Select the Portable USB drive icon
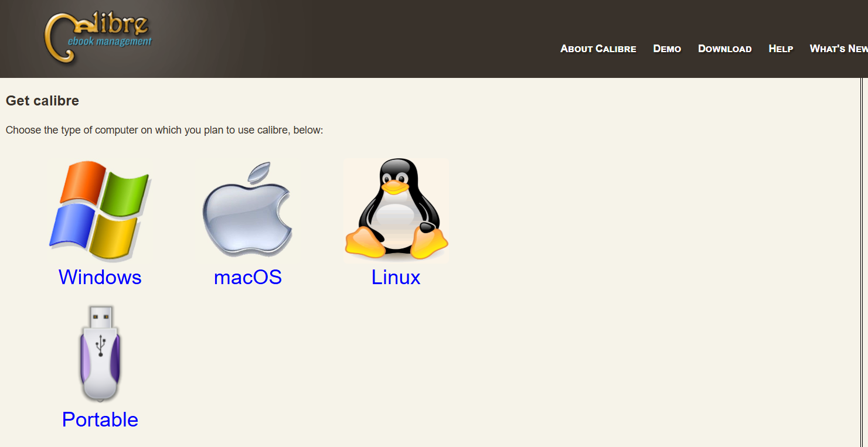868x447 pixels. 100,353
